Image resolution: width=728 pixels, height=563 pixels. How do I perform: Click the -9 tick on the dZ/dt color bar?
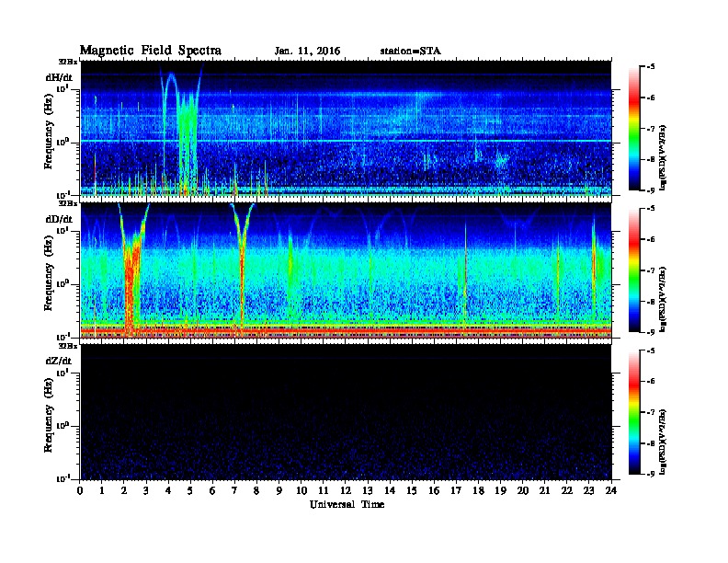pyautogui.click(x=650, y=475)
